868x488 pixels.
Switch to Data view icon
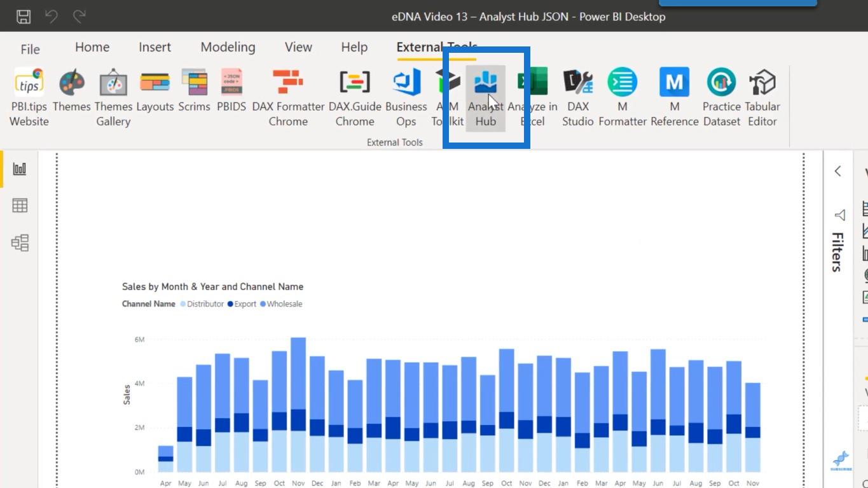click(x=20, y=206)
